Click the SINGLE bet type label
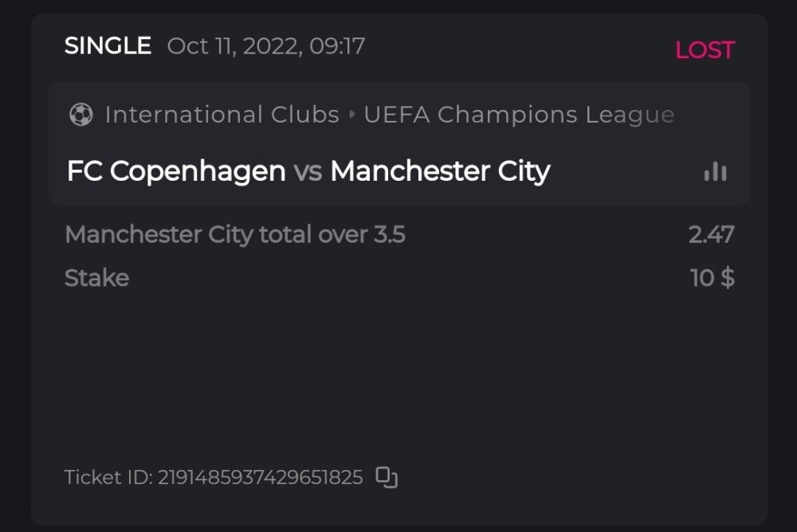 click(x=108, y=46)
